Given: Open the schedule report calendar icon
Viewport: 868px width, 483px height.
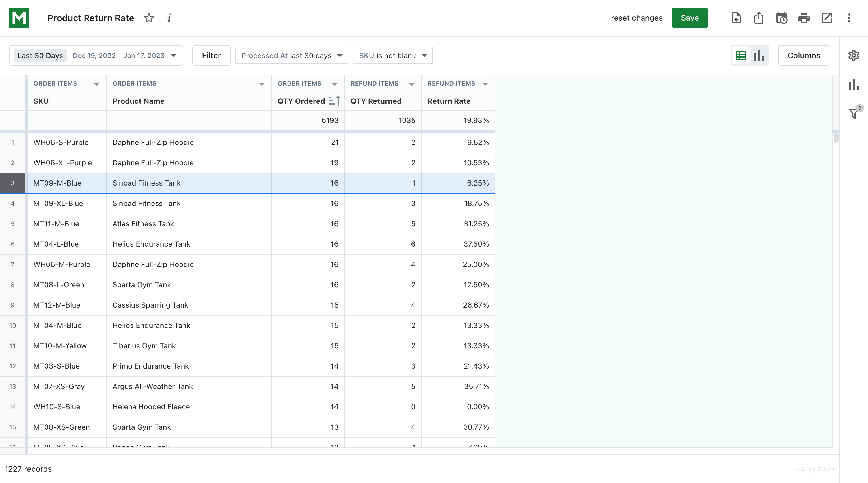Looking at the screenshot, I should click(x=781, y=18).
